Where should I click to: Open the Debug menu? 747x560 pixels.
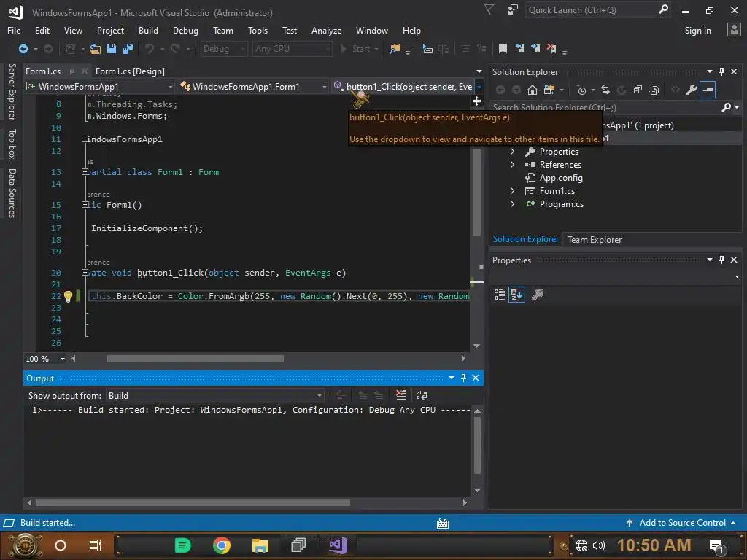(x=185, y=31)
